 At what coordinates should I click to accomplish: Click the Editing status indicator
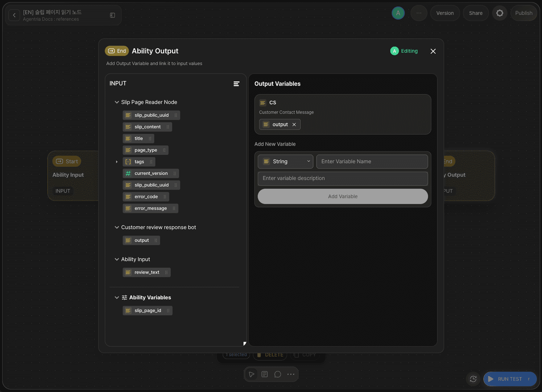pos(404,51)
